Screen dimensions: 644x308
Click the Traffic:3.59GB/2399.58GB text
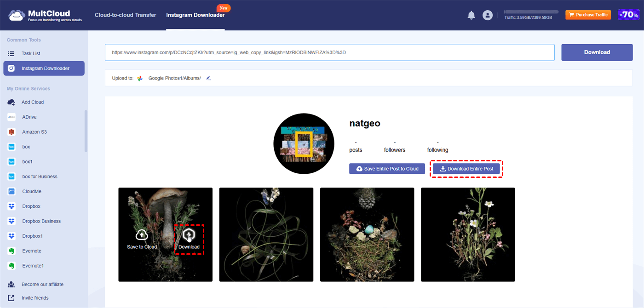[x=528, y=17]
